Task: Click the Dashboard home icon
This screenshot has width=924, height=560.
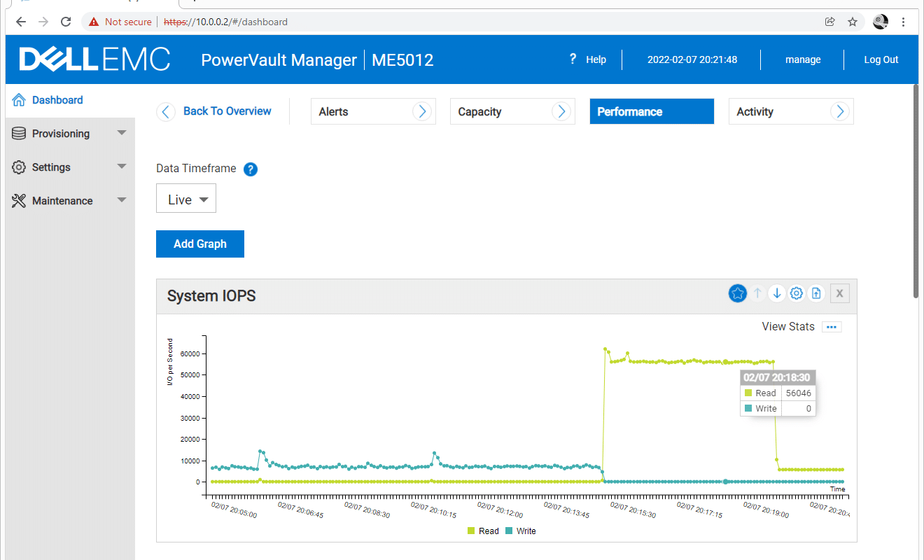Action: (19, 100)
